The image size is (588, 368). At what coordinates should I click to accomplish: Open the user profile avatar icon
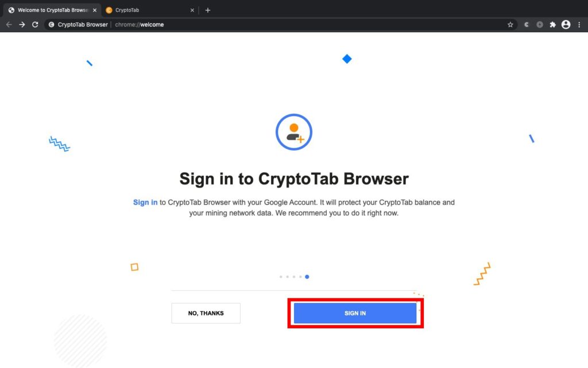point(566,24)
